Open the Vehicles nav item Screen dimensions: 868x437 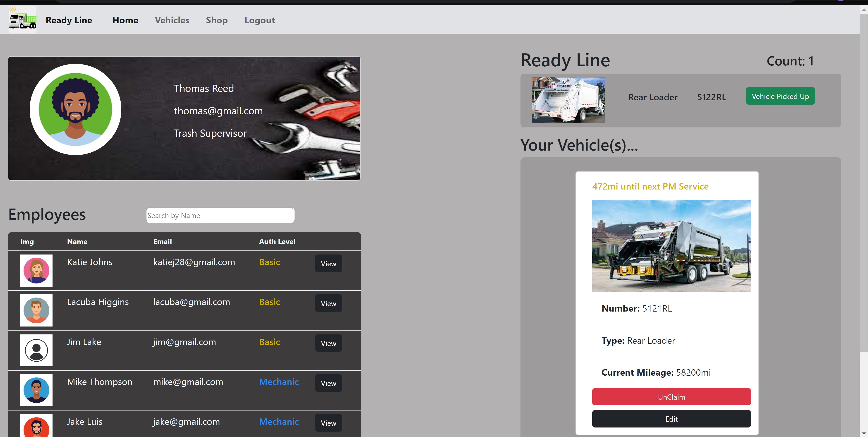point(172,20)
